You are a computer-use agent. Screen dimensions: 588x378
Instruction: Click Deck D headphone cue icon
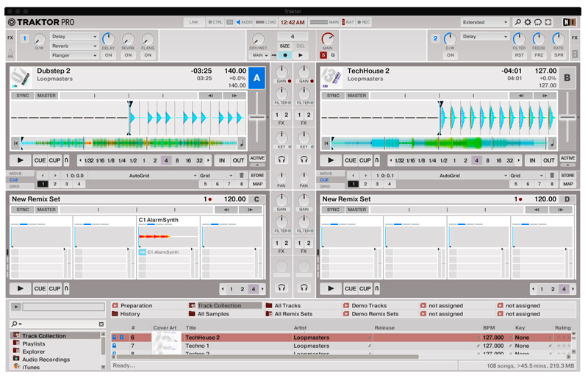pyautogui.click(x=304, y=288)
